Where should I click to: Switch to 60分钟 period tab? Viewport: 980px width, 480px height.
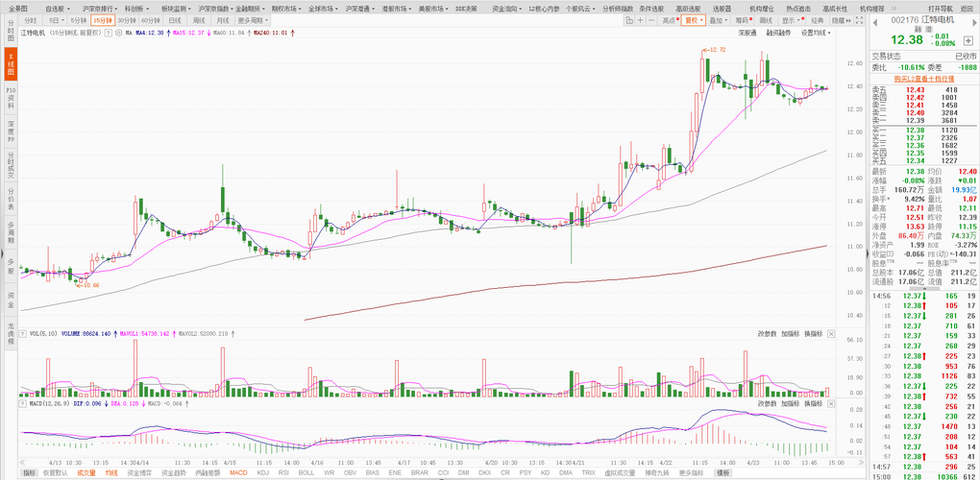[150, 20]
